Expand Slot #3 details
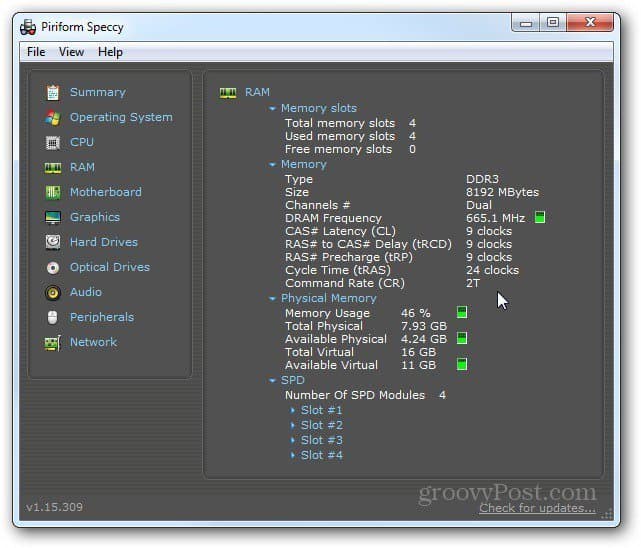Screen dimensions: 641x548 293,440
